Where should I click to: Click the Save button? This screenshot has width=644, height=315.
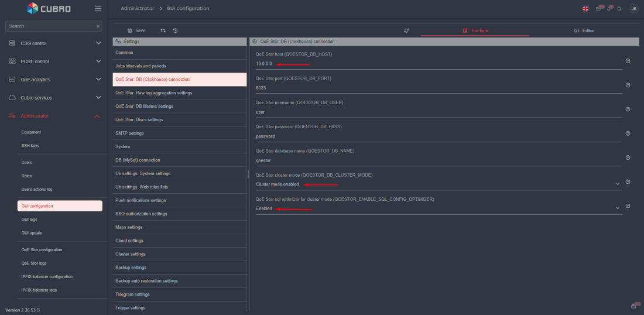pos(136,30)
